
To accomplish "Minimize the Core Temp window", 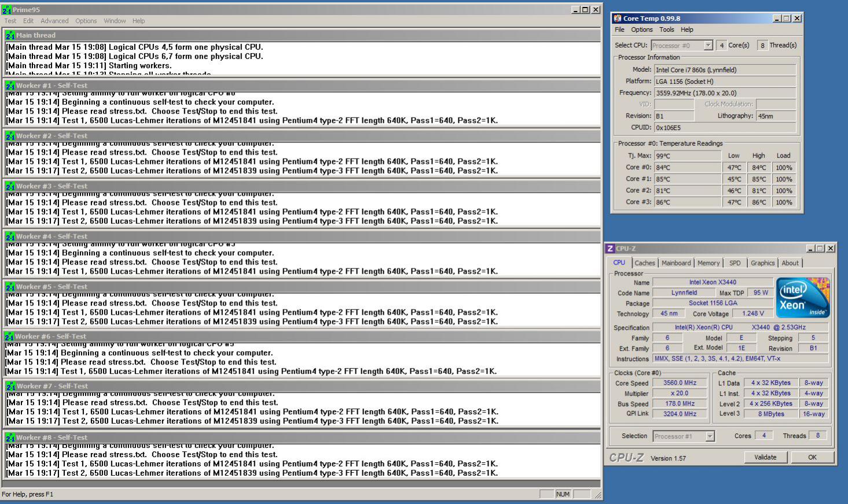I will pos(777,19).
